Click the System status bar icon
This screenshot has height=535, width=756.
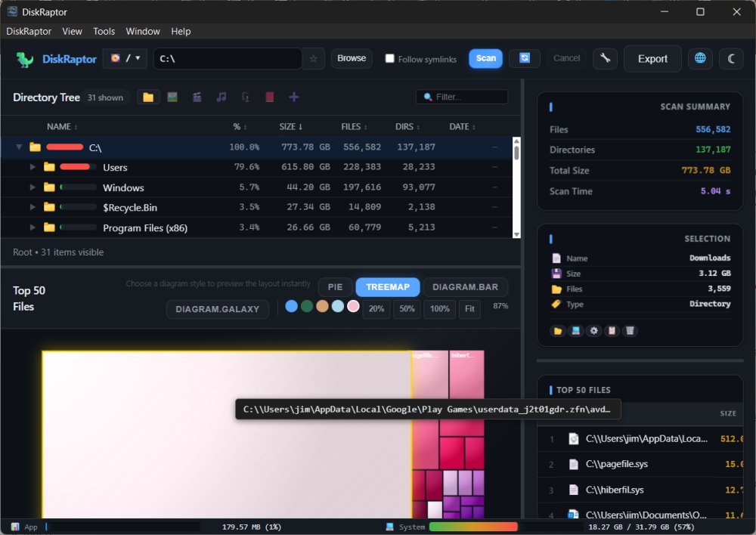[389, 527]
